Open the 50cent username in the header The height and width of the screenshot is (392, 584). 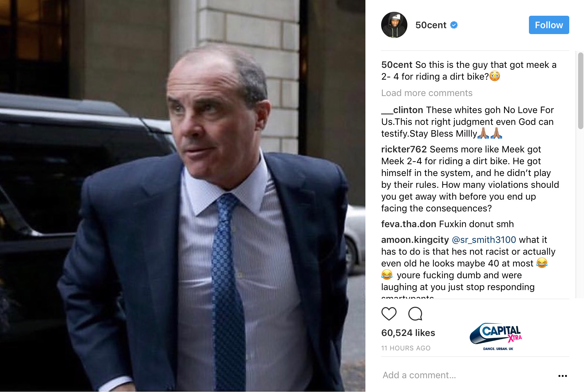click(431, 25)
